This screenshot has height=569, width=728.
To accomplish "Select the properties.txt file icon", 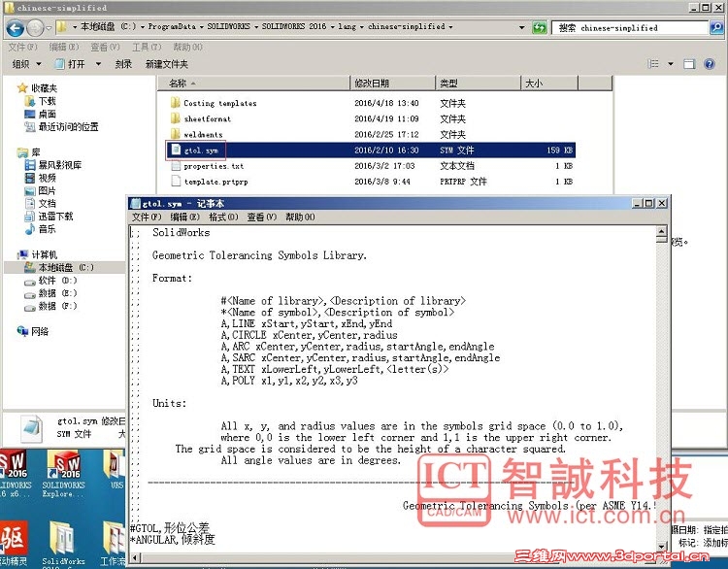I will pos(176,165).
